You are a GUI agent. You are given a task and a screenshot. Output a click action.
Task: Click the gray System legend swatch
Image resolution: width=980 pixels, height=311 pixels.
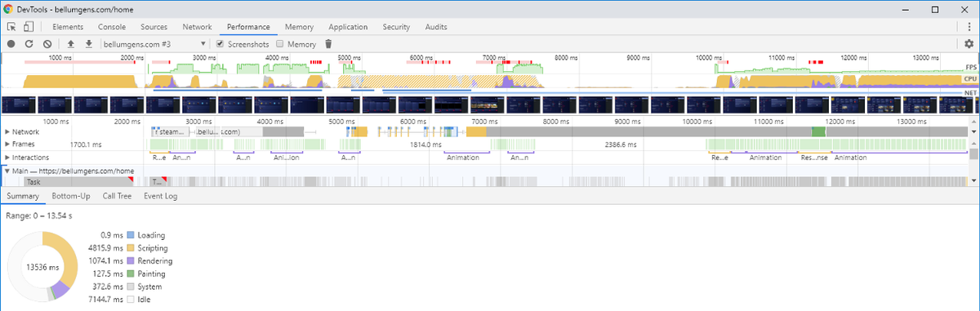pyautogui.click(x=131, y=287)
